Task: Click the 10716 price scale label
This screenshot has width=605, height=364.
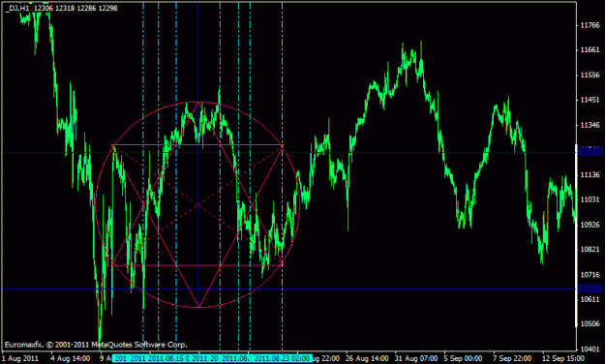Action: coord(590,274)
